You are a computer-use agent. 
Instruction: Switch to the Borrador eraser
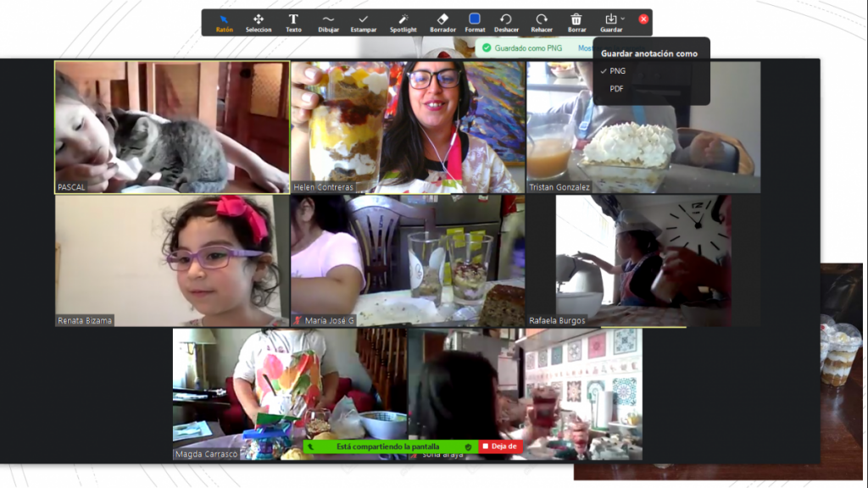click(442, 22)
